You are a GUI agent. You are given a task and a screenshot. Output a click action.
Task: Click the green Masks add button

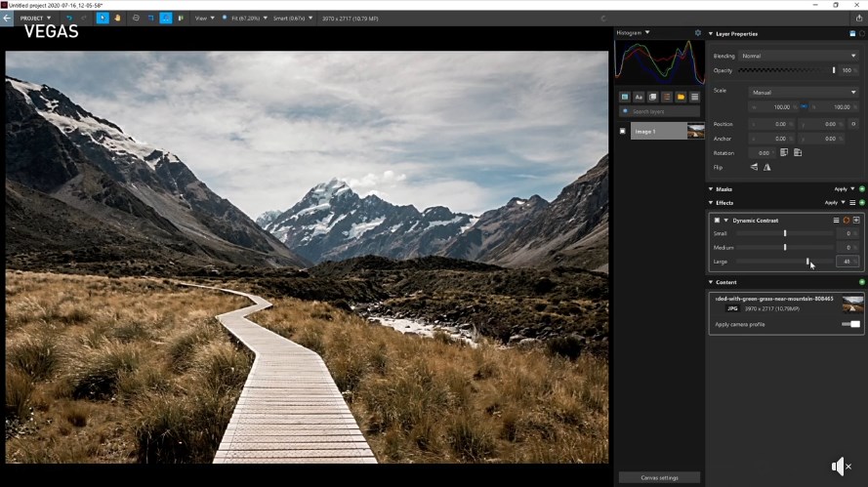point(862,189)
